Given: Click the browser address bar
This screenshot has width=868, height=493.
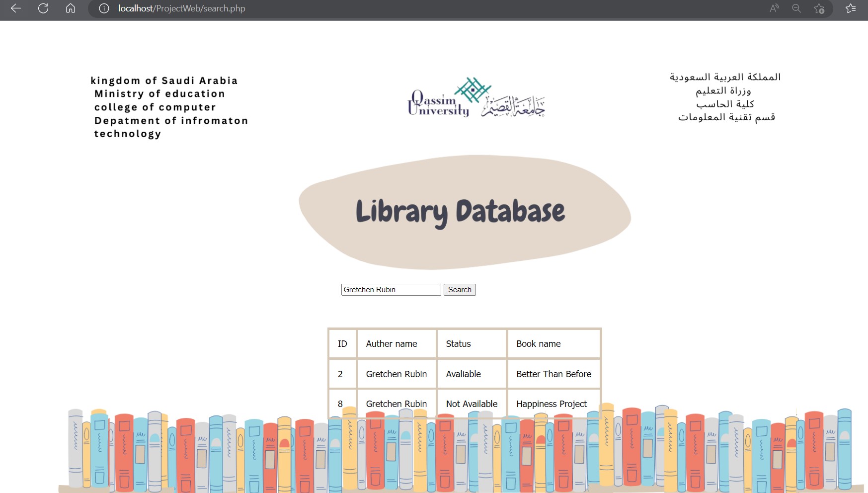Looking at the screenshot, I should click(x=199, y=8).
